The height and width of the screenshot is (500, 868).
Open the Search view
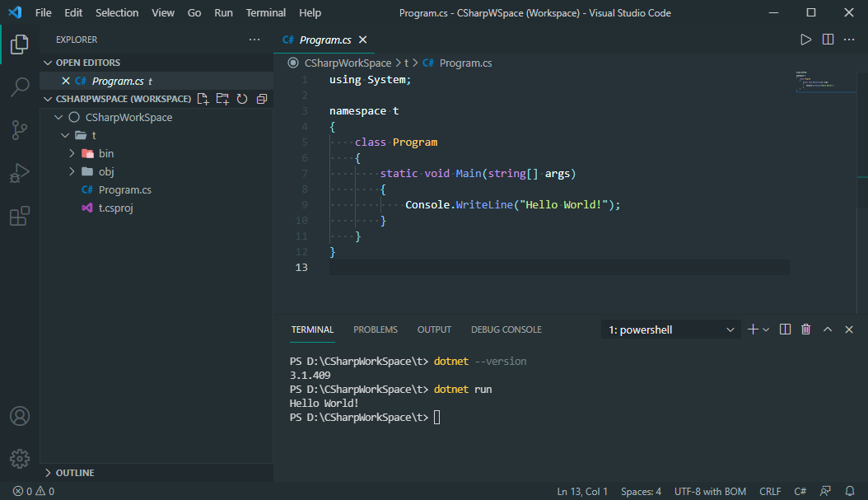19,87
